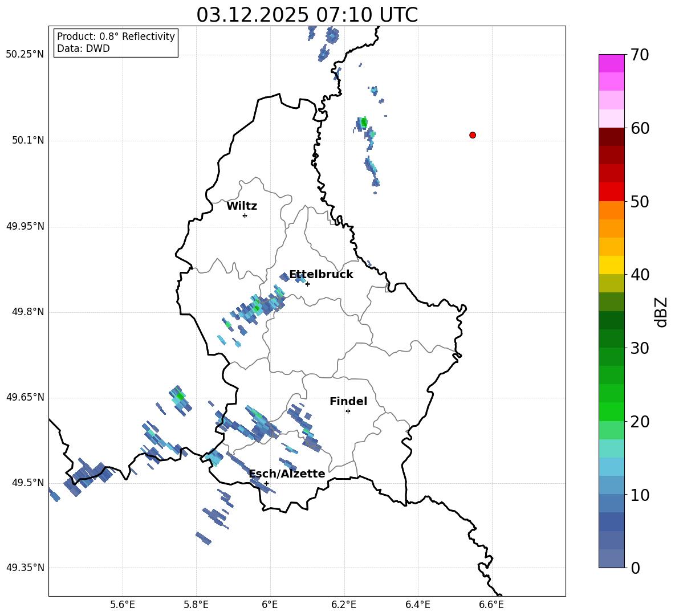
Task: Click the Findel station cross marker
Action: click(348, 411)
